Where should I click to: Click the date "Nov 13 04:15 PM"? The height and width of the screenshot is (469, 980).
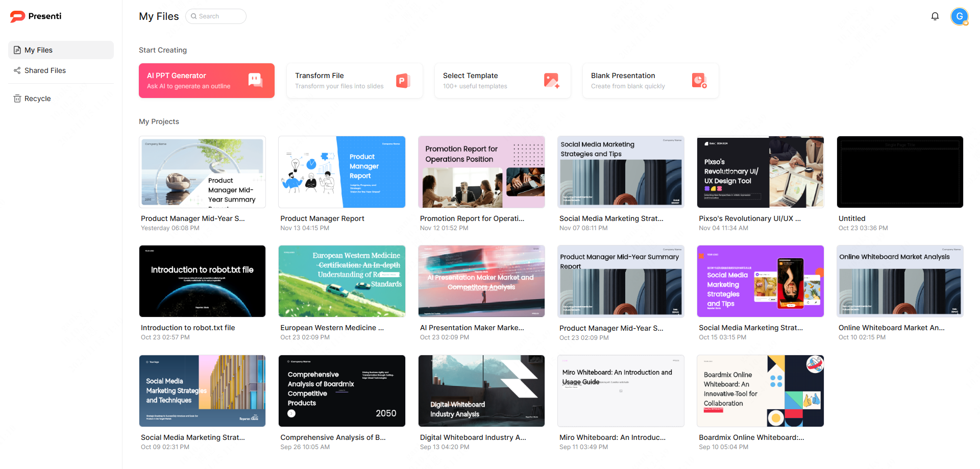point(305,228)
